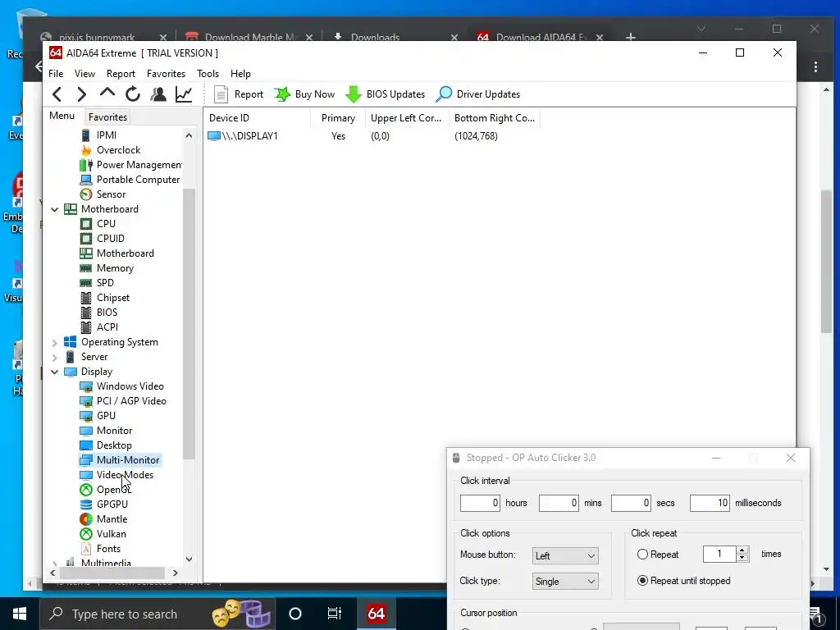Viewport: 840px width, 630px height.
Task: Open the Mouse button dropdown in Auto Clicker
Action: (565, 555)
